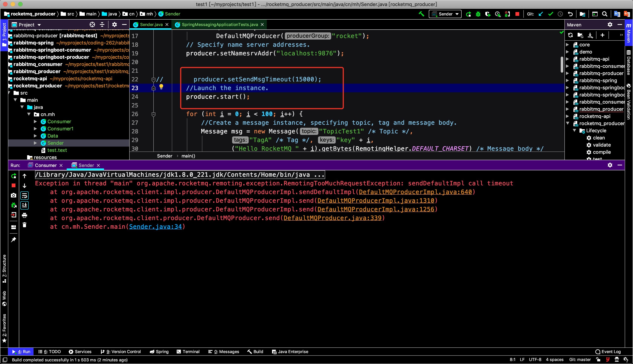This screenshot has width=633, height=364.
Task: Open the DefaultMQProducerImpl.java:1310 link
Action: [x=376, y=201]
